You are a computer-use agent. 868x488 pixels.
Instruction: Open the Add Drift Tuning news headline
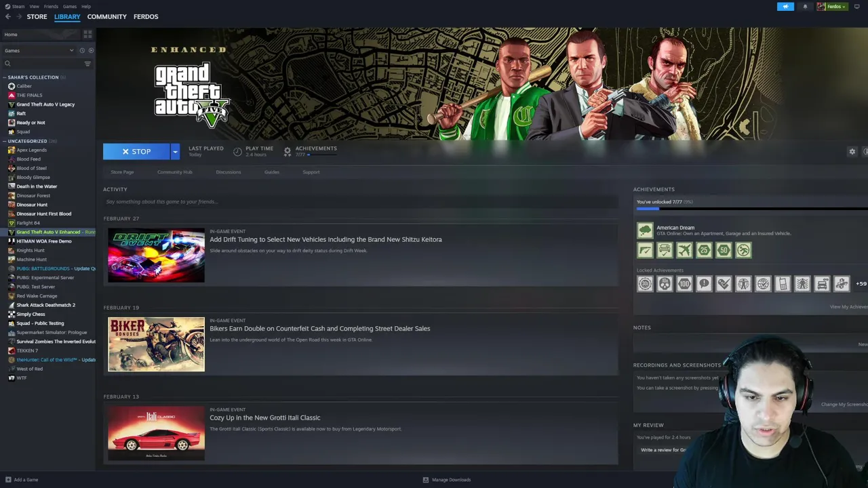(325, 239)
